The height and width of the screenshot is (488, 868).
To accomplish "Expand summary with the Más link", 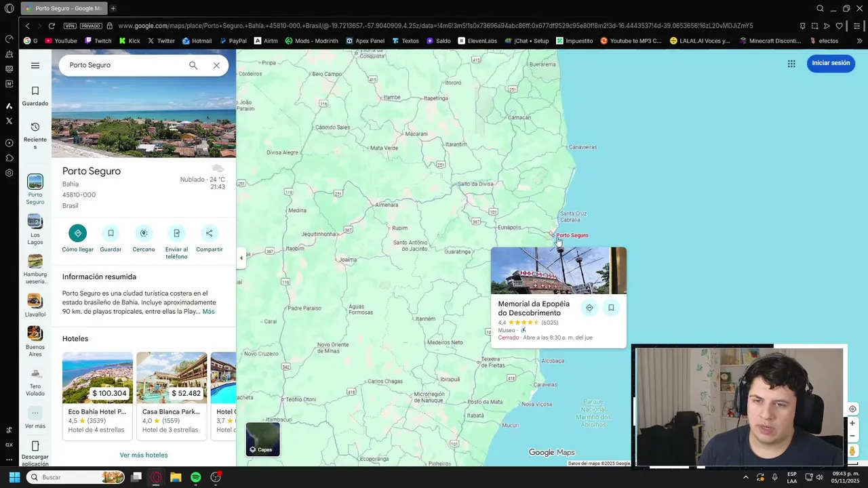I will pyautogui.click(x=208, y=312).
